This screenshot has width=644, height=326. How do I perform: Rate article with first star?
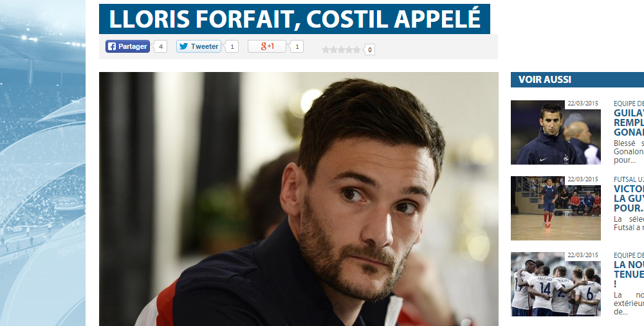click(326, 50)
